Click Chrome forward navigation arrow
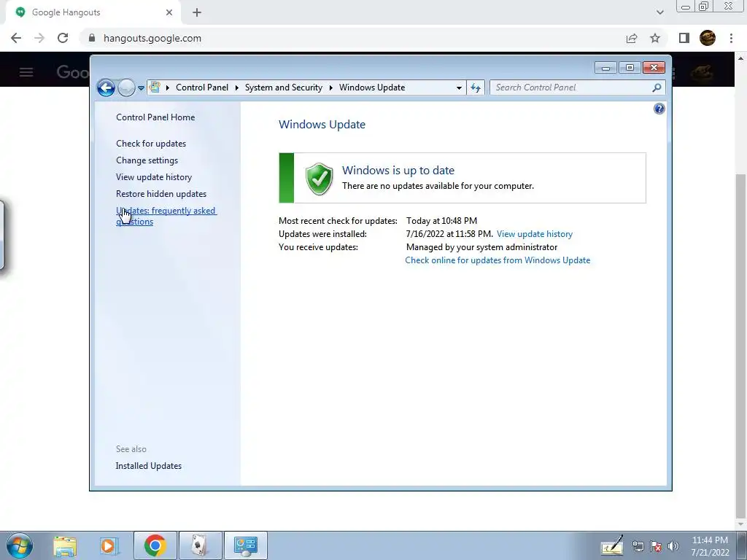This screenshot has width=747, height=560. pyautogui.click(x=39, y=38)
